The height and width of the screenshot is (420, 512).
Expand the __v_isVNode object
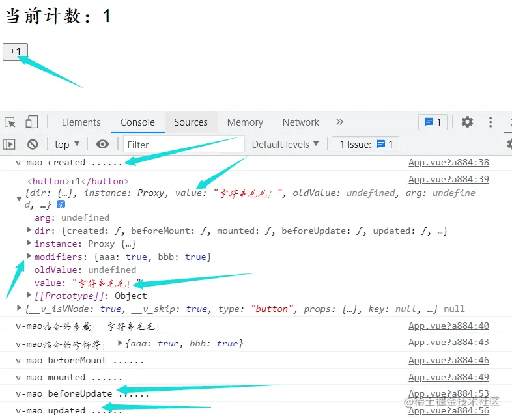click(20, 308)
